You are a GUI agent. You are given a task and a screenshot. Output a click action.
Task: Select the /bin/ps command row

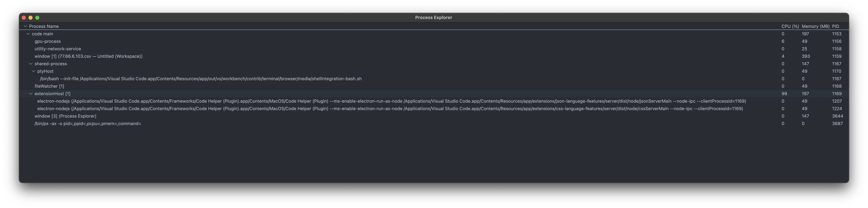pyautogui.click(x=88, y=123)
